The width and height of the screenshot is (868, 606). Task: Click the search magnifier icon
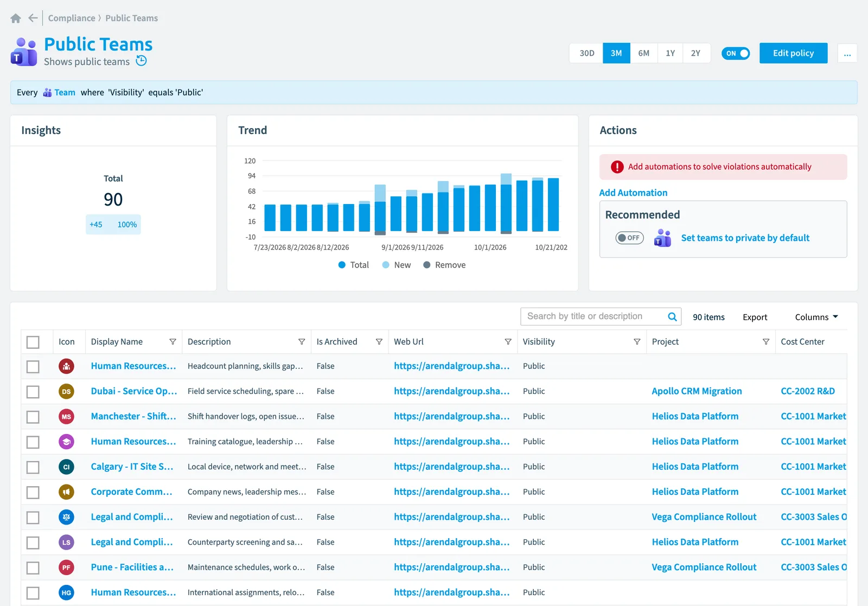(x=672, y=317)
